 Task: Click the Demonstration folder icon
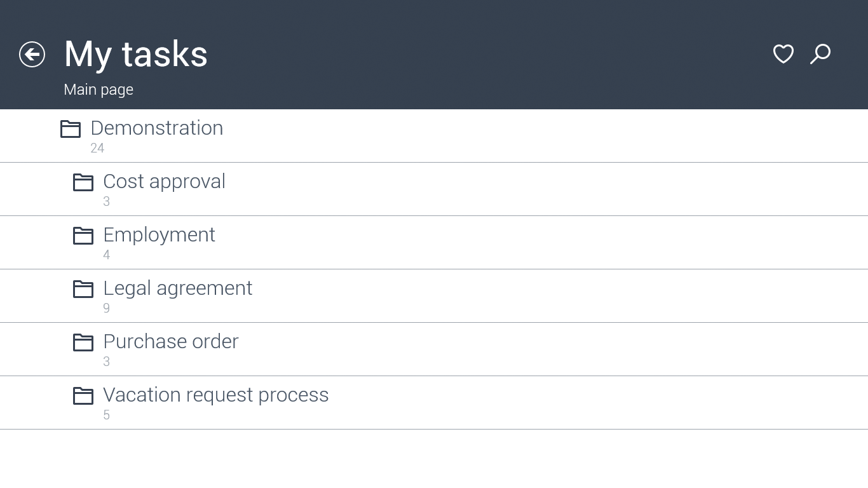pos(71,129)
